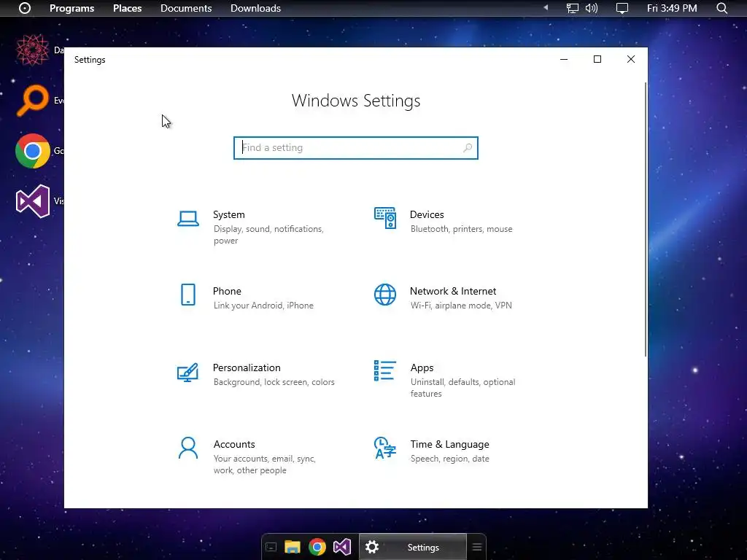The height and width of the screenshot is (560, 747).
Task: Open the network status tray icon
Action: 572,8
